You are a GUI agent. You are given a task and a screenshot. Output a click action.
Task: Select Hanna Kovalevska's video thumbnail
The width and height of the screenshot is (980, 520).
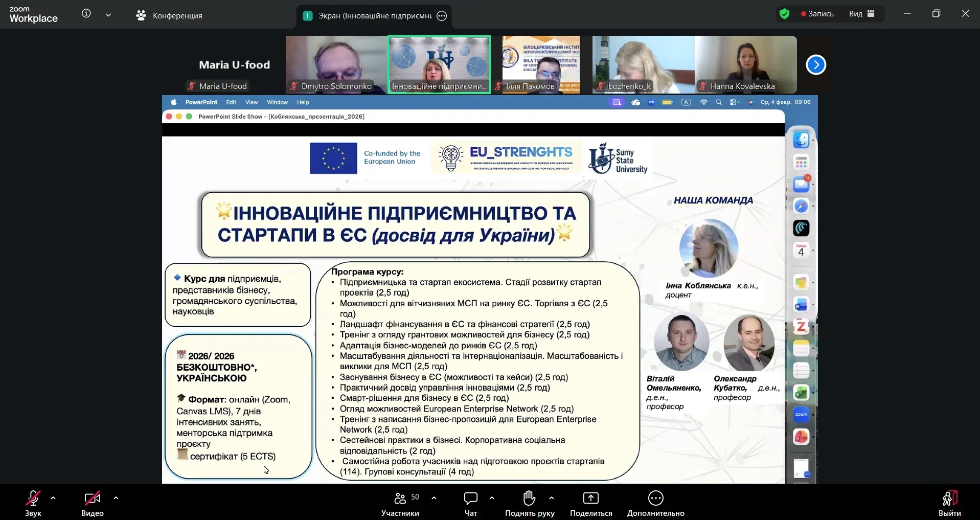[x=745, y=64]
